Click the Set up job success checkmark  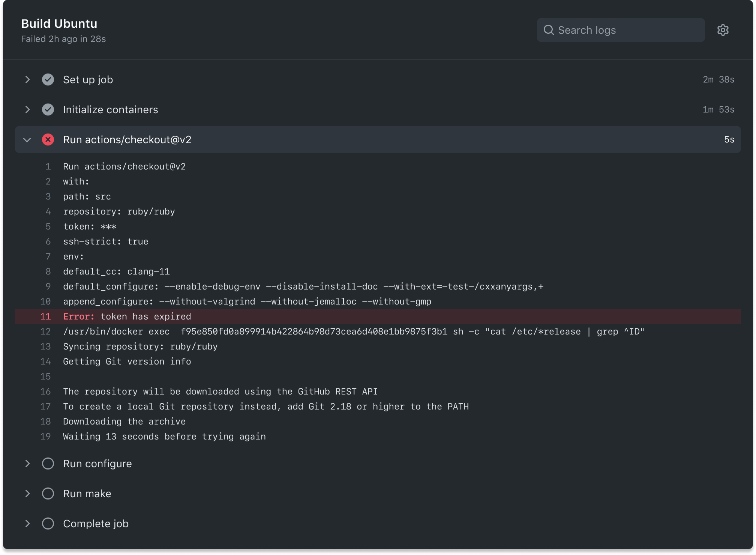[48, 79]
